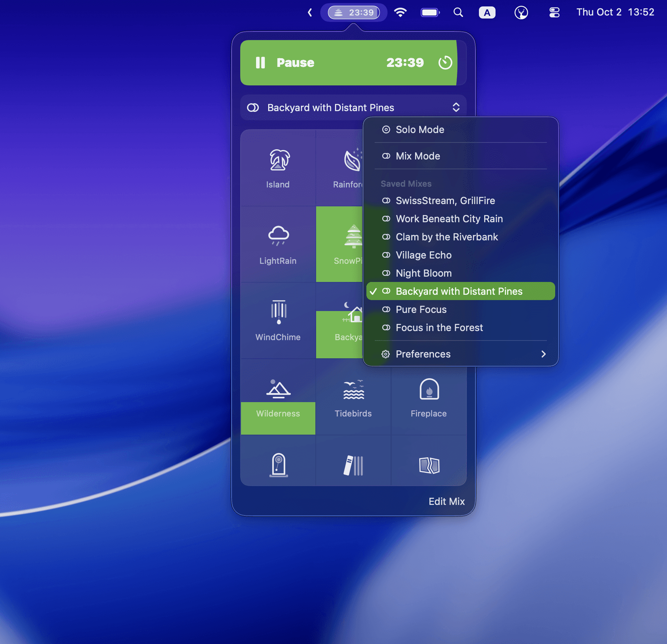667x644 pixels.
Task: Click the deer head menu bar icon
Action: click(x=521, y=12)
